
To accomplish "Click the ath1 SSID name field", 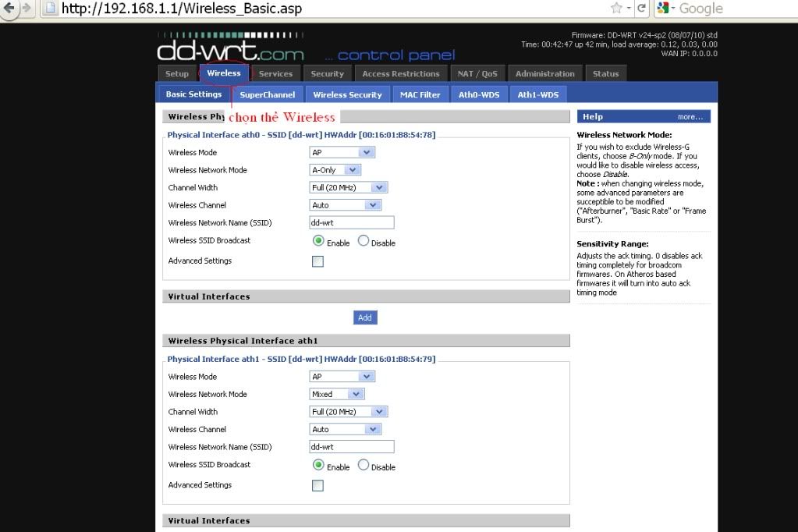I will [352, 447].
